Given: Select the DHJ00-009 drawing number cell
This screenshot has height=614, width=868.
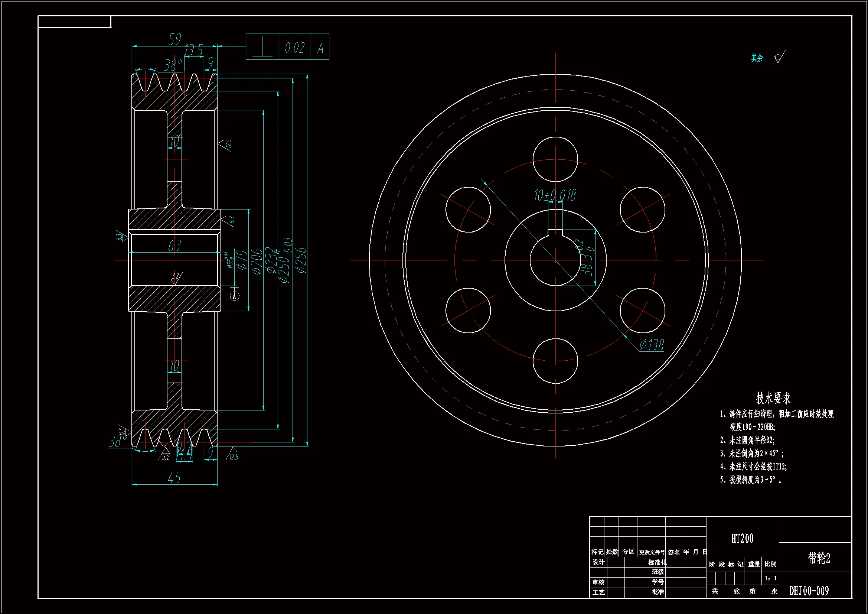Looking at the screenshot, I should pyautogui.click(x=809, y=591).
